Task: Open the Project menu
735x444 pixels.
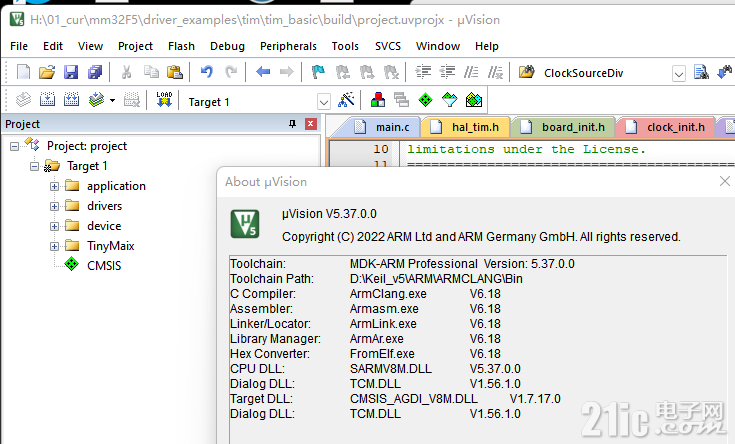Action: click(135, 46)
